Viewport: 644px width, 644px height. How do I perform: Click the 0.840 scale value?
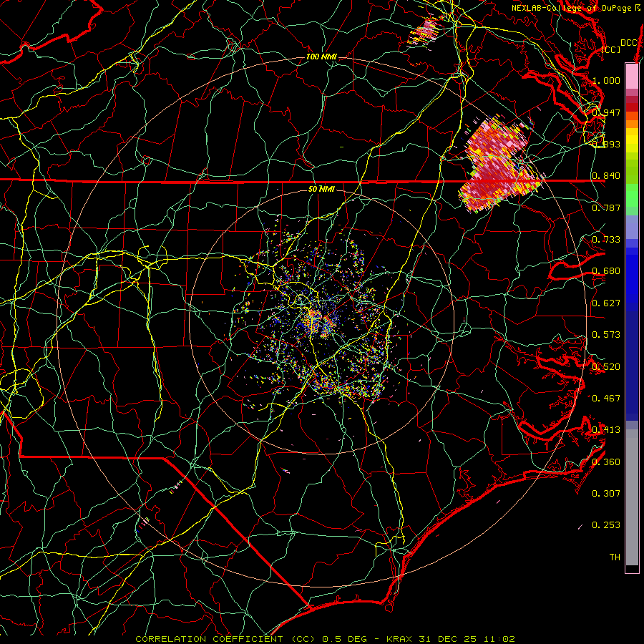[x=606, y=176]
